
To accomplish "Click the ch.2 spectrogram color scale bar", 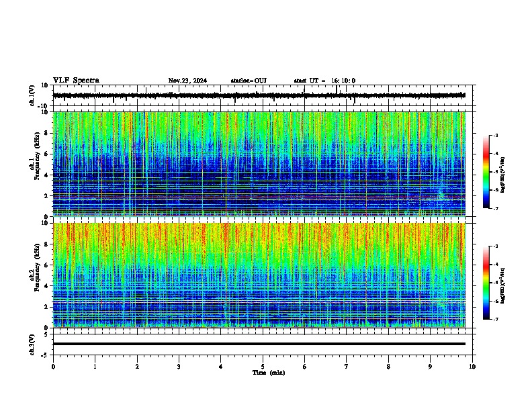I will point(486,283).
